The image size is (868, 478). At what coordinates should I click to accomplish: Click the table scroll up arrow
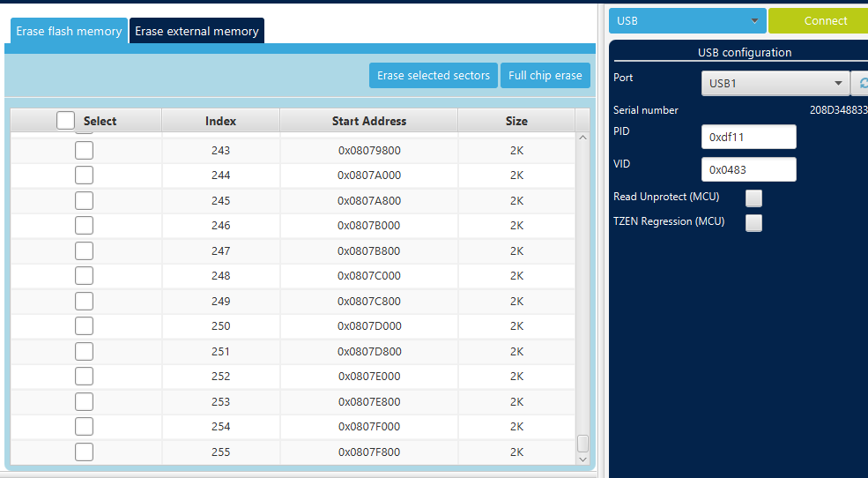582,138
